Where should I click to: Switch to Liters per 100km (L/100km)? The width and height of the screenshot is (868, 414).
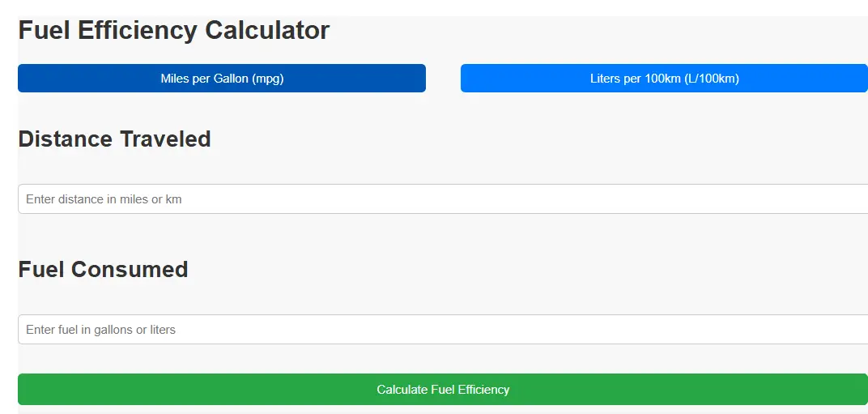(x=664, y=79)
